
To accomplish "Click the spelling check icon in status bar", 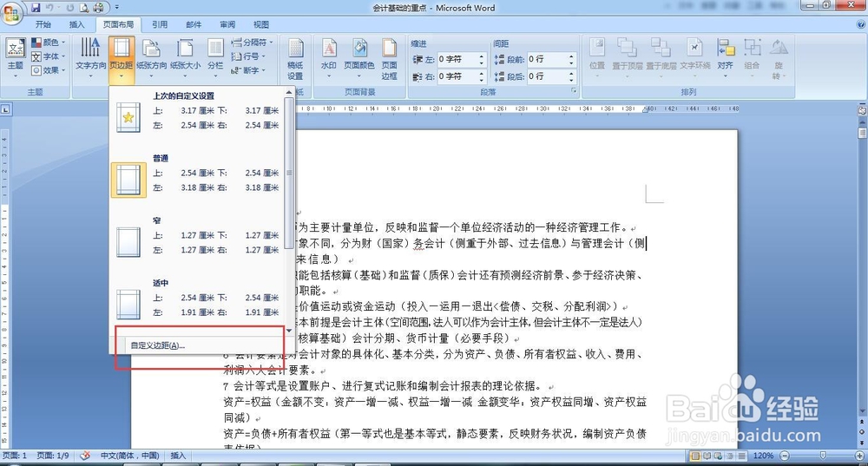I will [x=85, y=456].
